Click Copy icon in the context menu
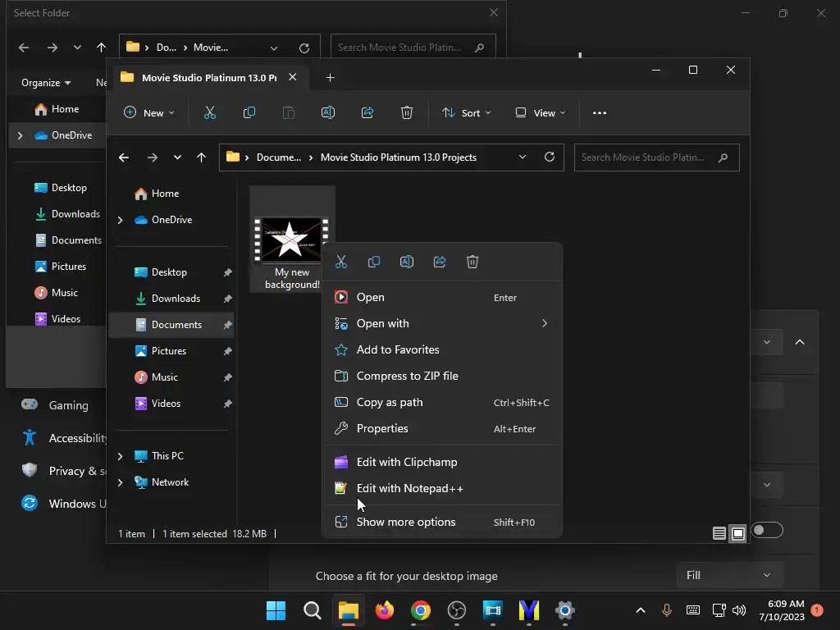 click(x=374, y=262)
